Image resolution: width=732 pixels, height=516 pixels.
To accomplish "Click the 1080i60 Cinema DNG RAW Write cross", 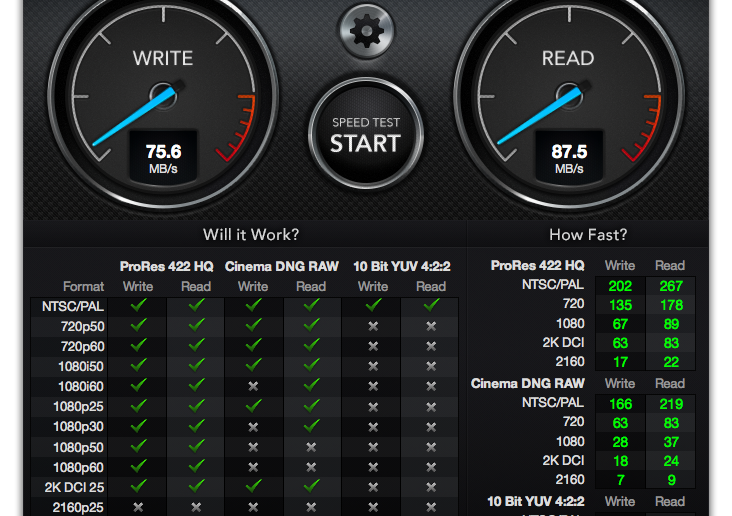I will 253,386.
